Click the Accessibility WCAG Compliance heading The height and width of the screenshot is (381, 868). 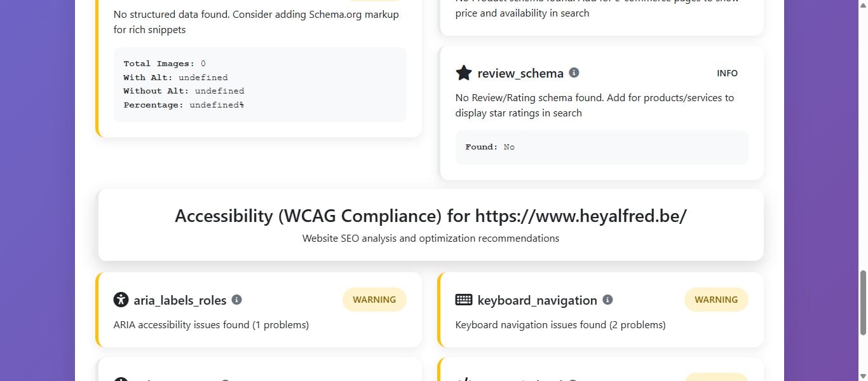click(430, 216)
